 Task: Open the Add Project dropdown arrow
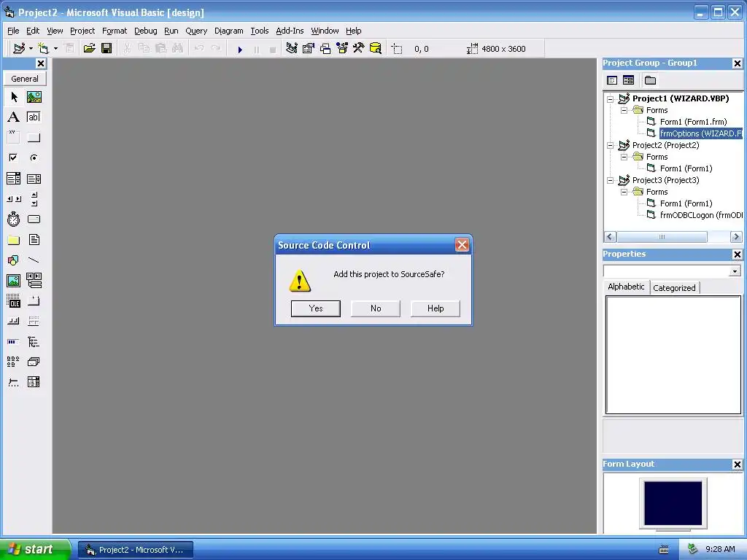tap(31, 49)
